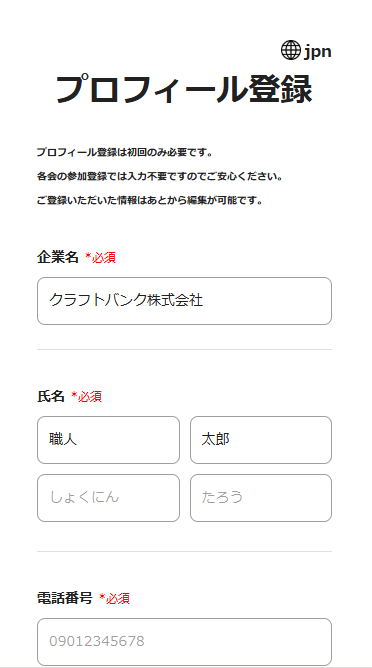Click the 必須 marker beside 電話番号
Image resolution: width=372 pixels, height=668 pixels.
point(115,599)
